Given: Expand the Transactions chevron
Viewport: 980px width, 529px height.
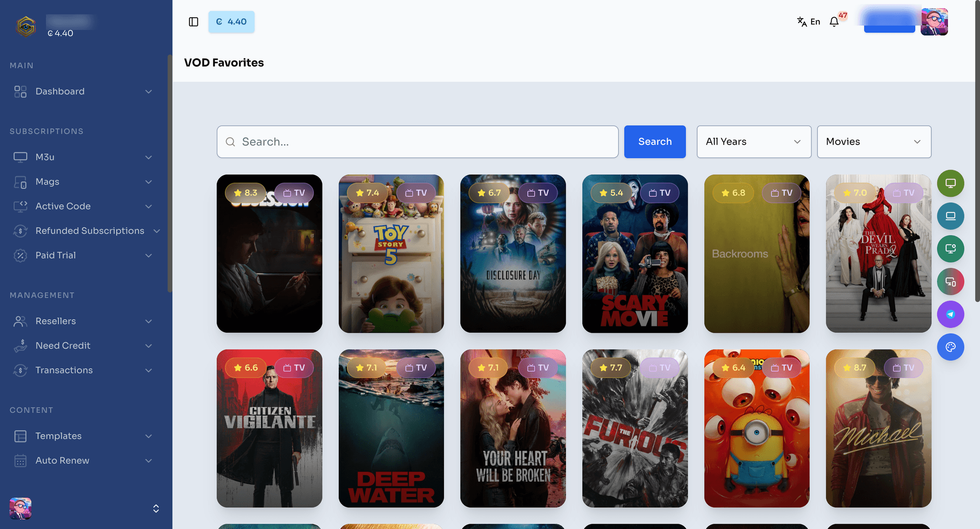Looking at the screenshot, I should (x=148, y=370).
